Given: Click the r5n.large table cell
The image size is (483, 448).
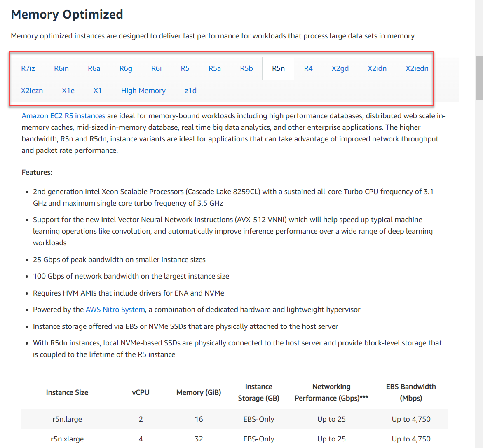Looking at the screenshot, I should (67, 419).
